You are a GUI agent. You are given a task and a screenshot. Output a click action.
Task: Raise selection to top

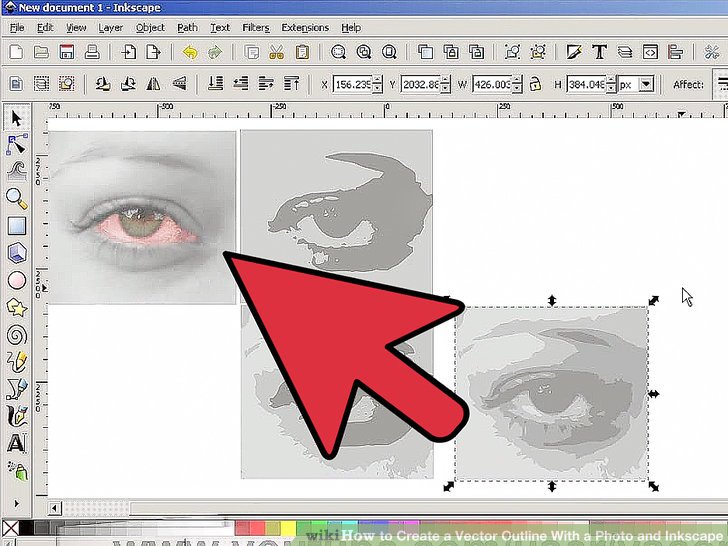[x=291, y=84]
